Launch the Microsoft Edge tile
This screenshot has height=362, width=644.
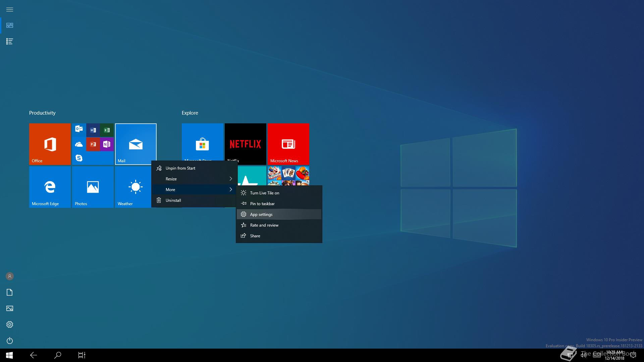click(50, 187)
